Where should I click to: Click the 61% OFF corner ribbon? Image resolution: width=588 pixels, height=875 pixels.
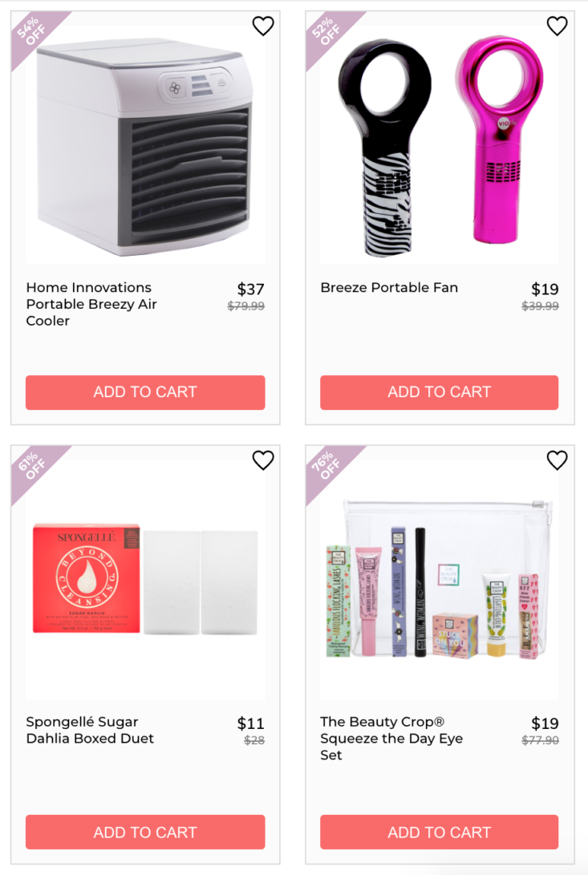pyautogui.click(x=32, y=467)
